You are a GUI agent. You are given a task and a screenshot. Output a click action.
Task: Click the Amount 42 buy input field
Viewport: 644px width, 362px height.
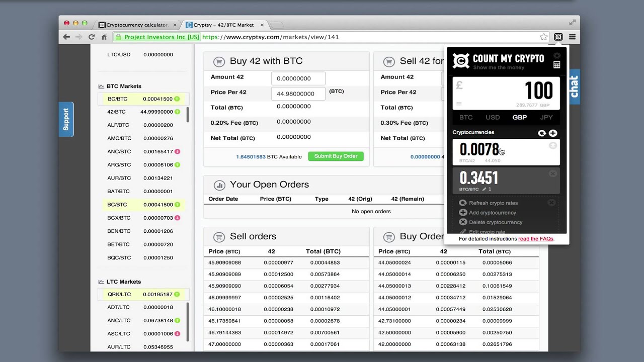[x=298, y=78]
